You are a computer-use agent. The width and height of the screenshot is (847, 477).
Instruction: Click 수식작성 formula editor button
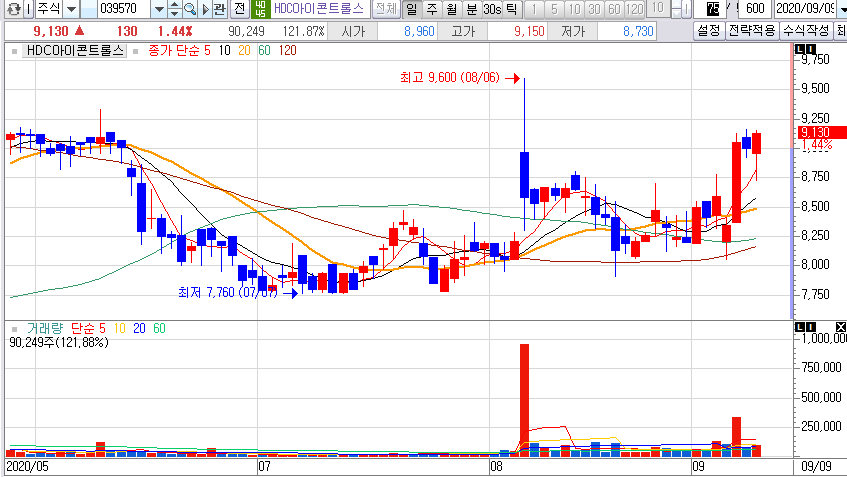click(806, 30)
